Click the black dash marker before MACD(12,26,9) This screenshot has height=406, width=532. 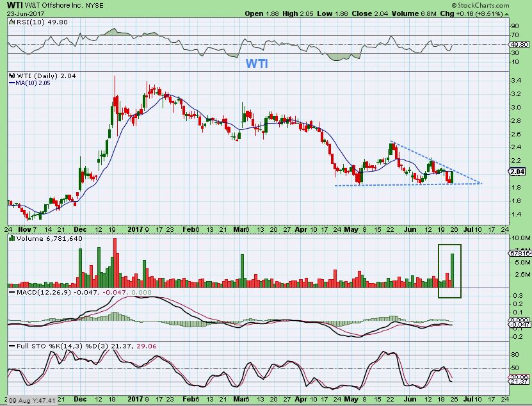click(x=12, y=292)
